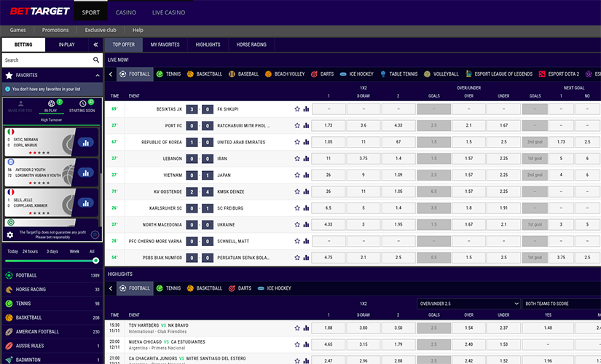
Task: Open the Promotions link
Action: [55, 30]
